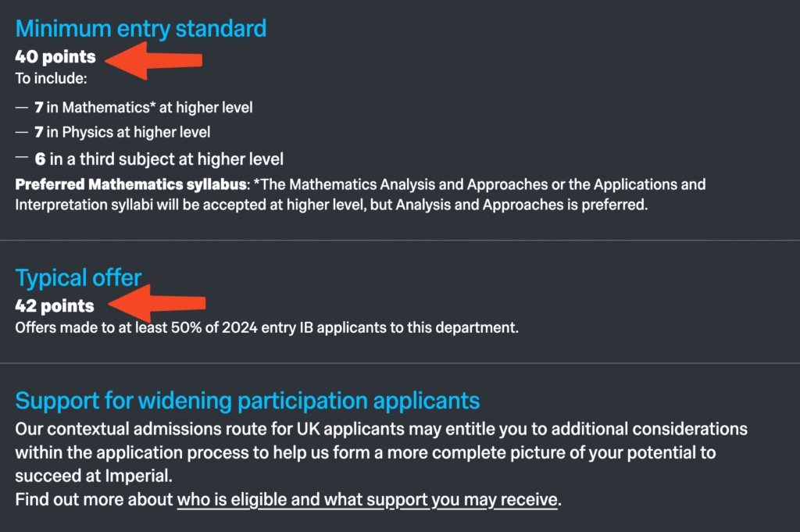800x532 pixels.
Task: Click the Minimum entry standard heading
Action: click(141, 29)
